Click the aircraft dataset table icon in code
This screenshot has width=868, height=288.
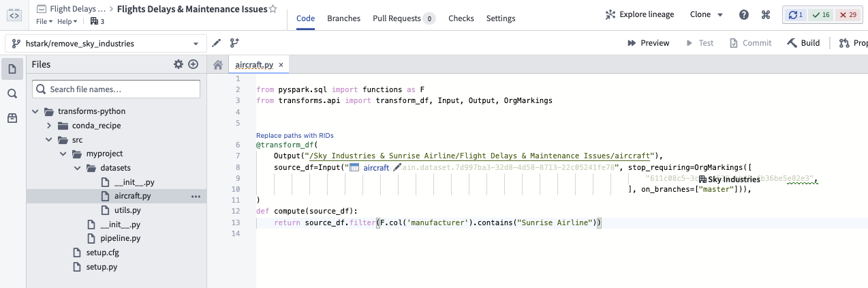pyautogui.click(x=354, y=168)
